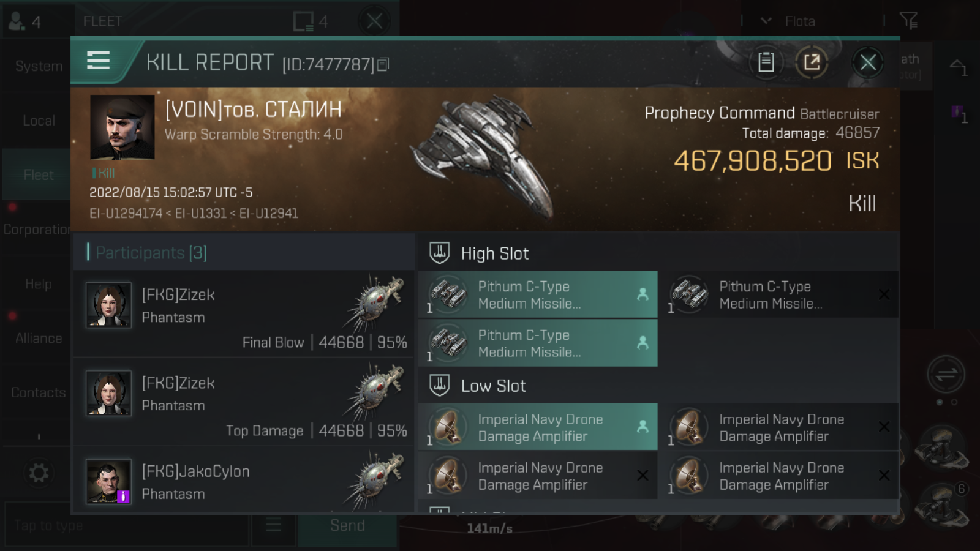Open the filter icon at top right
980x551 pixels.
click(908, 21)
